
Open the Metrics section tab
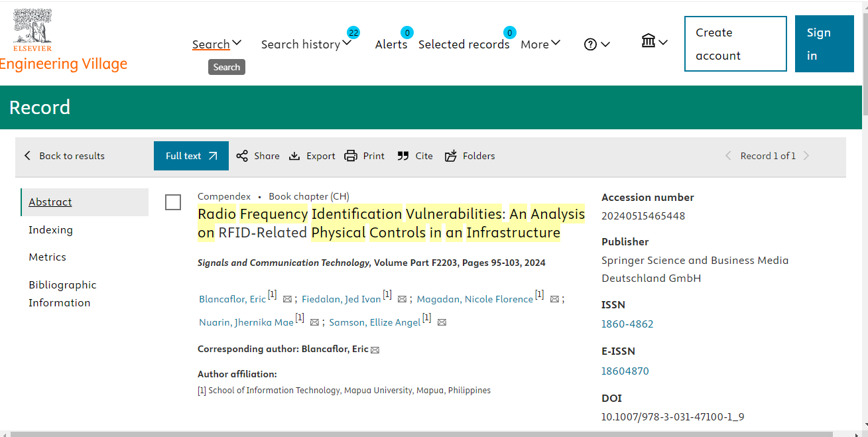point(48,257)
